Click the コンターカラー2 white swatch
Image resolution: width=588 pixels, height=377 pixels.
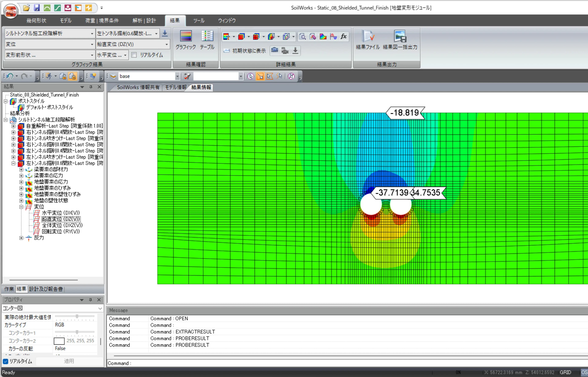point(59,341)
